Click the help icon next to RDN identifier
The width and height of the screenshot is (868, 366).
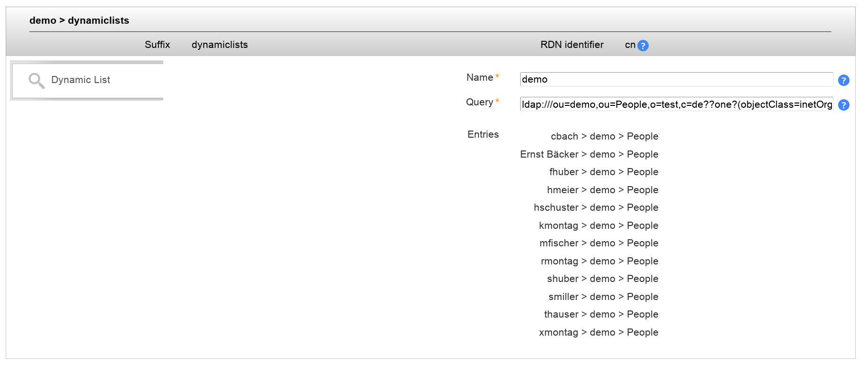(643, 46)
